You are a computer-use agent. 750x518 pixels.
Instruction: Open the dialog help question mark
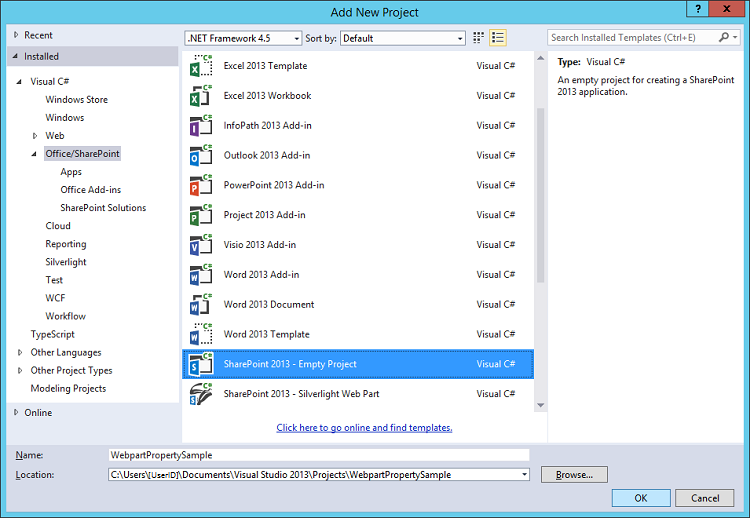698,9
